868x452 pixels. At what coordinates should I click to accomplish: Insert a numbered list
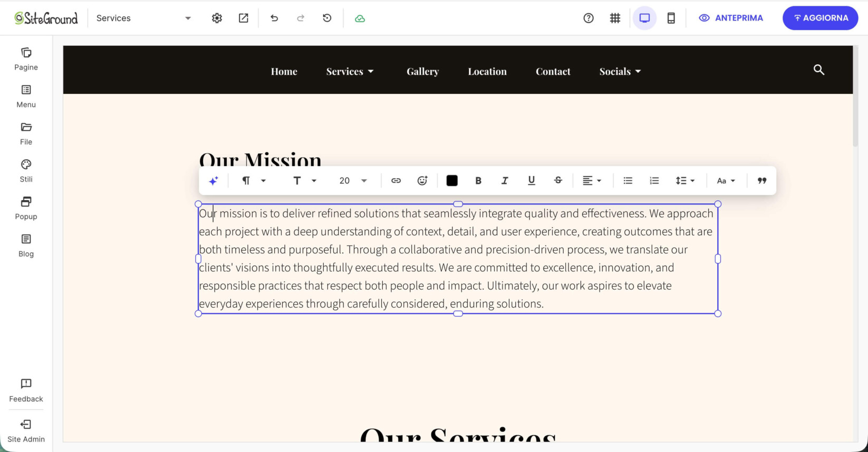[x=654, y=181]
